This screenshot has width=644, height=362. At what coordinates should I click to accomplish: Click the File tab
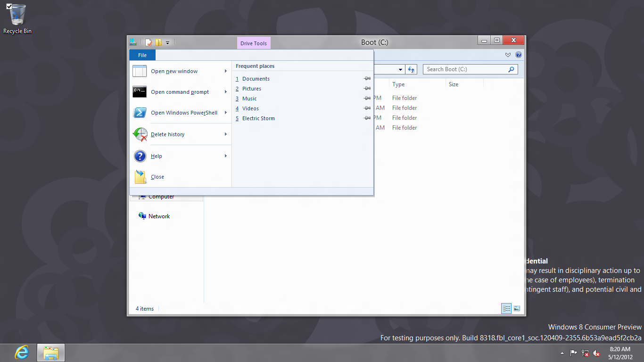tap(142, 55)
